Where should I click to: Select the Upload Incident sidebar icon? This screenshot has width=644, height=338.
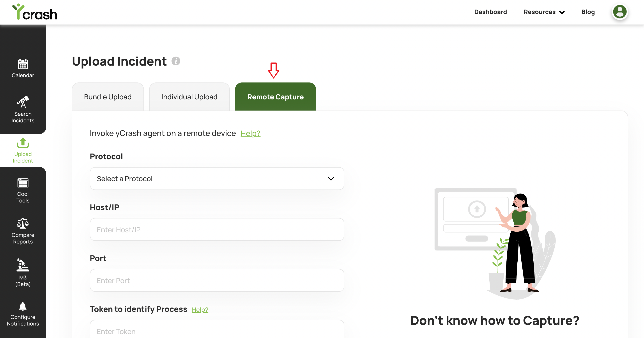23,143
